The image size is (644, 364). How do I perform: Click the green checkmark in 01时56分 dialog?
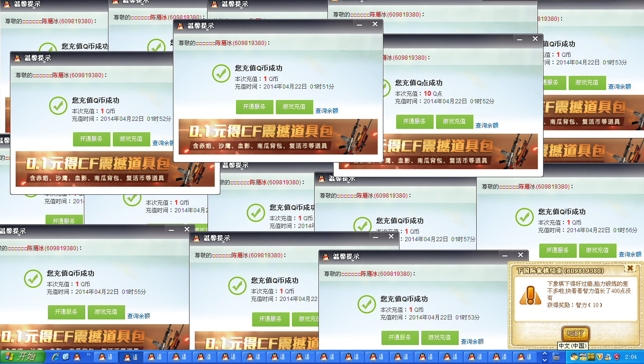point(525,217)
